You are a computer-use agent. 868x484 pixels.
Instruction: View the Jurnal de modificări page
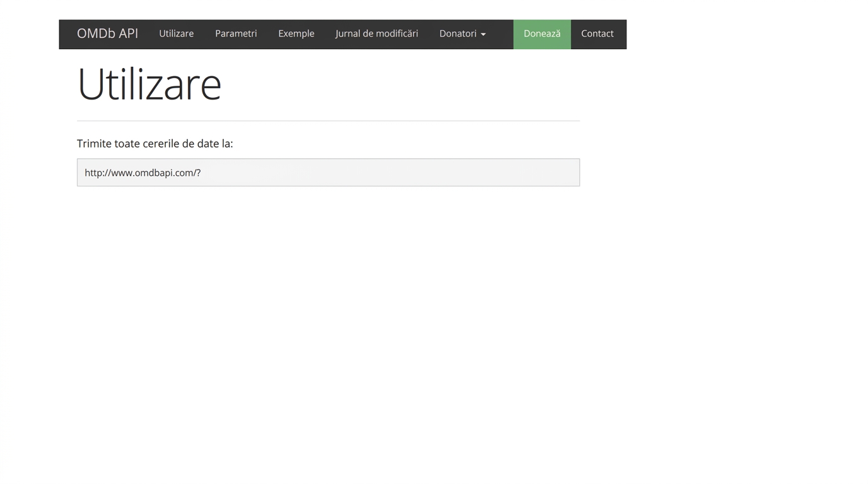coord(377,34)
